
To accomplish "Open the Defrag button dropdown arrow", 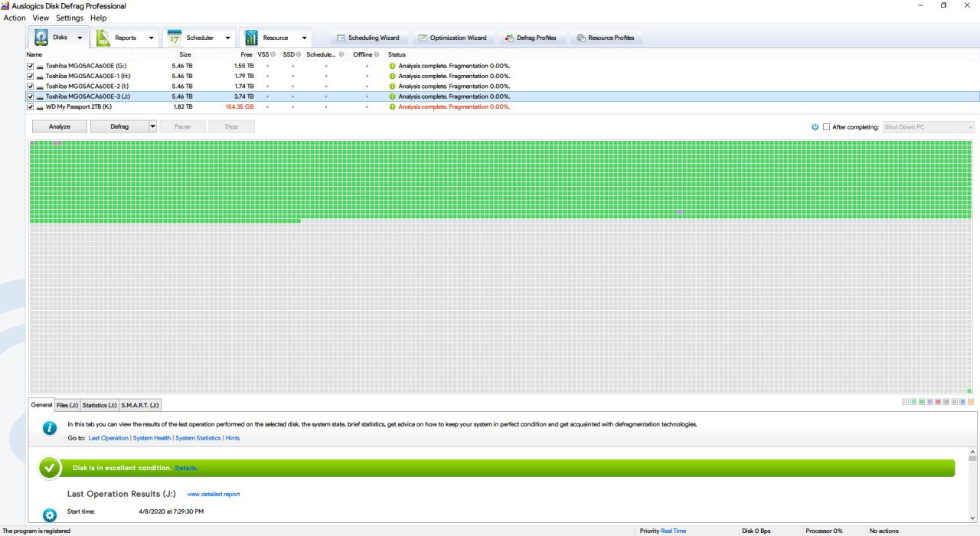I will (153, 126).
